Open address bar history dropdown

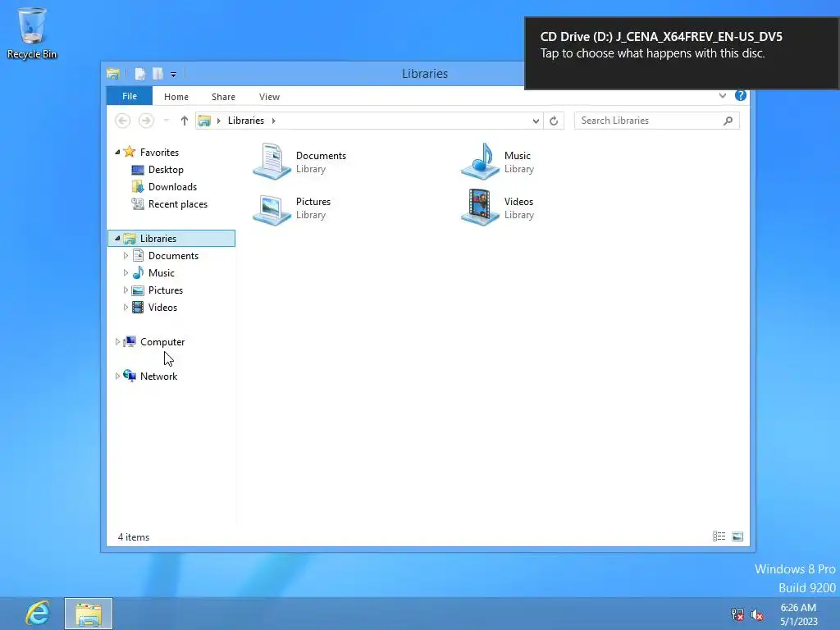point(536,121)
